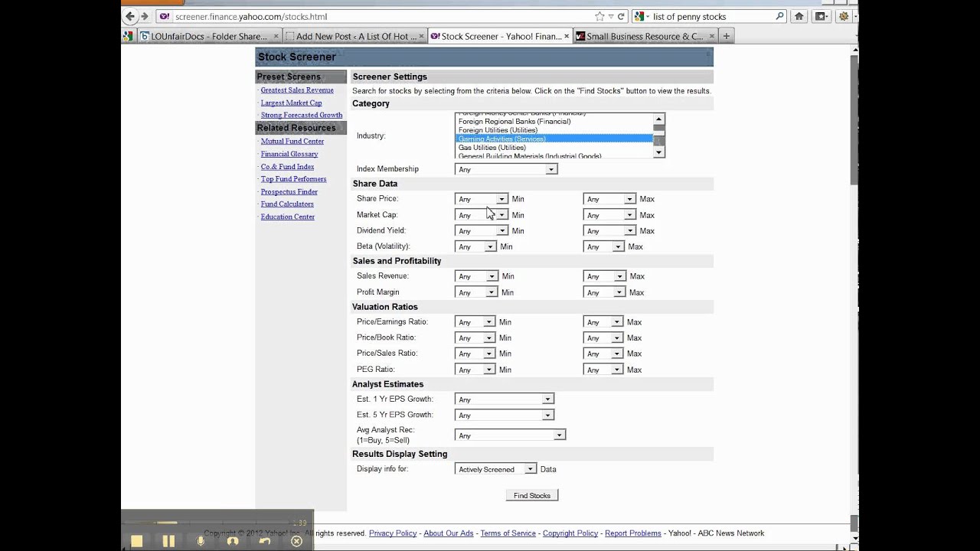Click the Find Stocks button
This screenshot has height=551, width=980.
(x=532, y=495)
